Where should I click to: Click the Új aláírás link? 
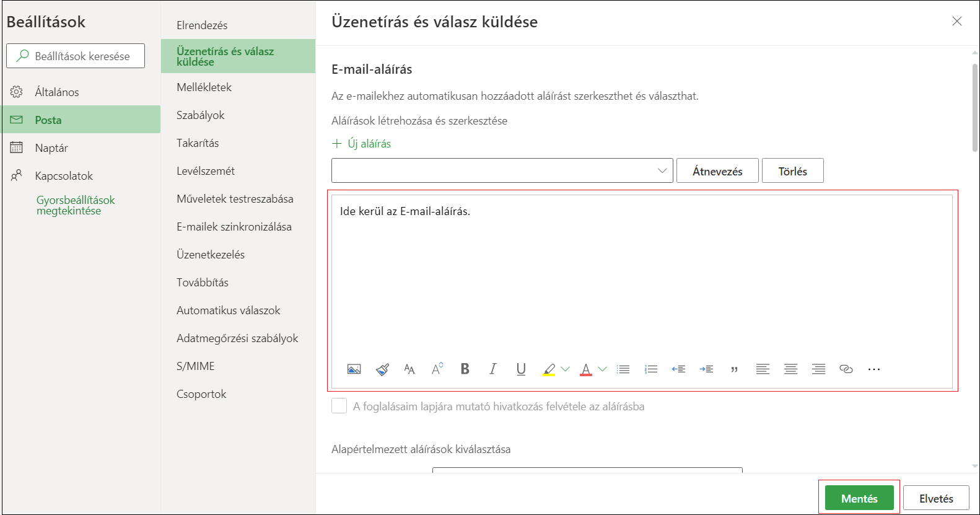(369, 143)
